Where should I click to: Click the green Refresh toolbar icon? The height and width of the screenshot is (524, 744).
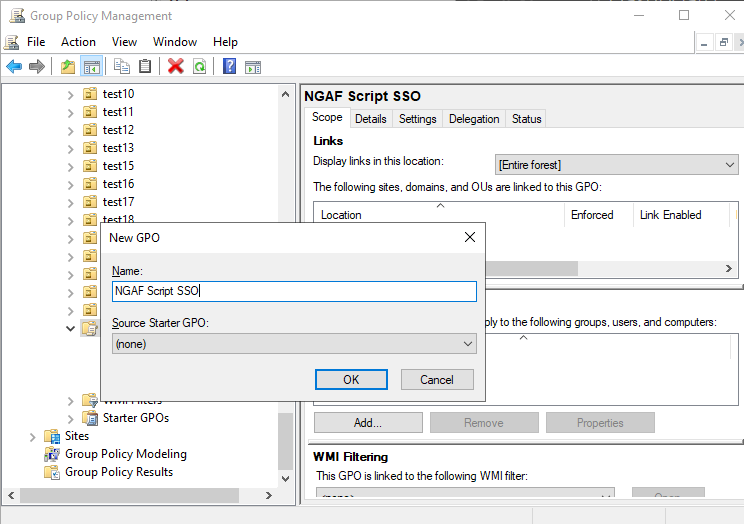click(x=200, y=67)
